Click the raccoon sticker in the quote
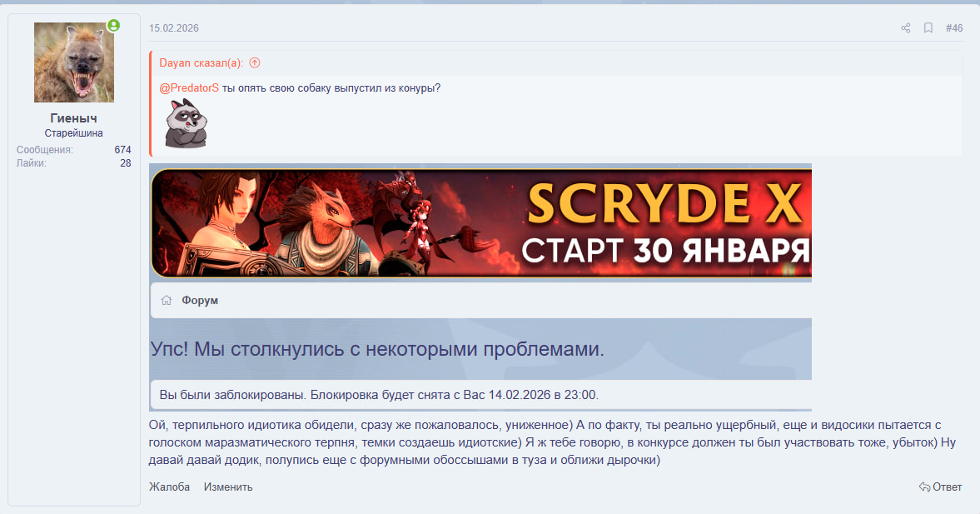980x514 pixels. pyautogui.click(x=186, y=123)
